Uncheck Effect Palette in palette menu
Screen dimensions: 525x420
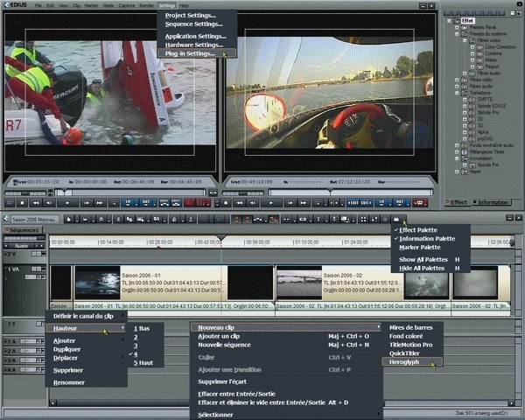(x=418, y=230)
